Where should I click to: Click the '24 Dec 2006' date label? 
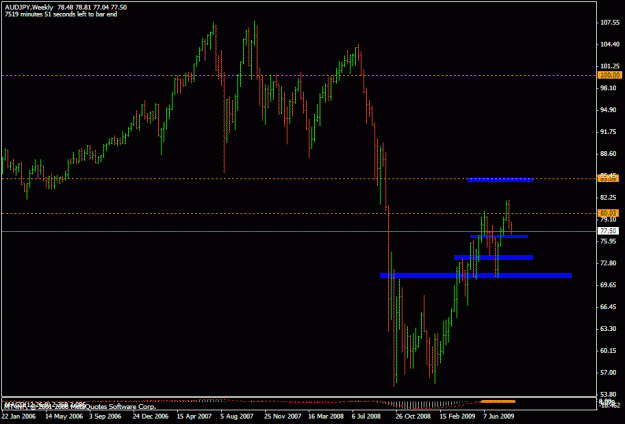[x=151, y=416]
